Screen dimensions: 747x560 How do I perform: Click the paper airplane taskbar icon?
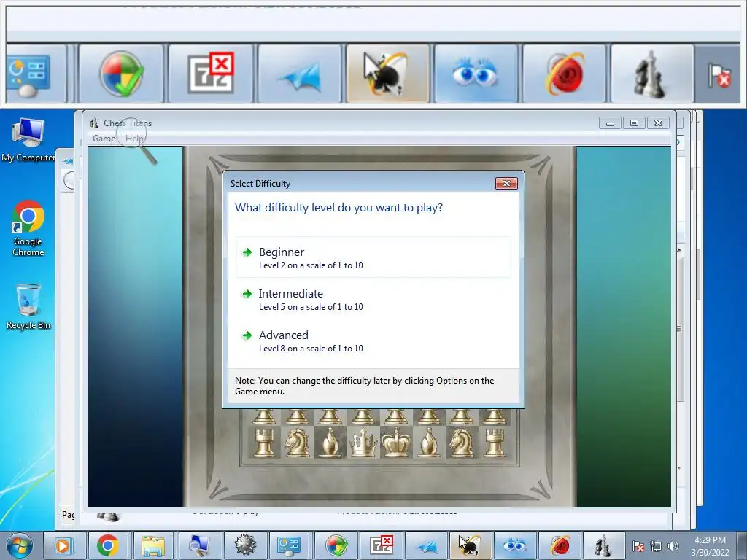pyautogui.click(x=425, y=545)
